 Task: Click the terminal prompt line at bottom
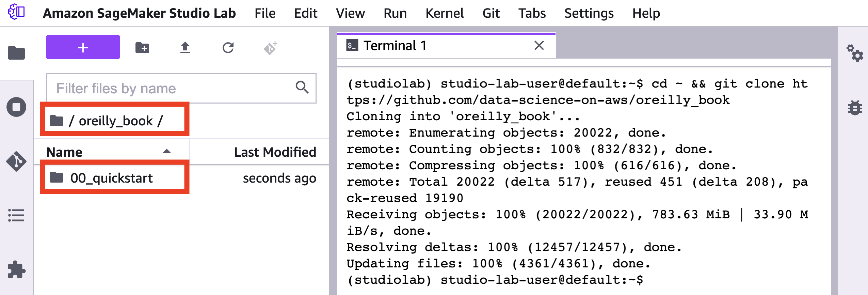495,280
